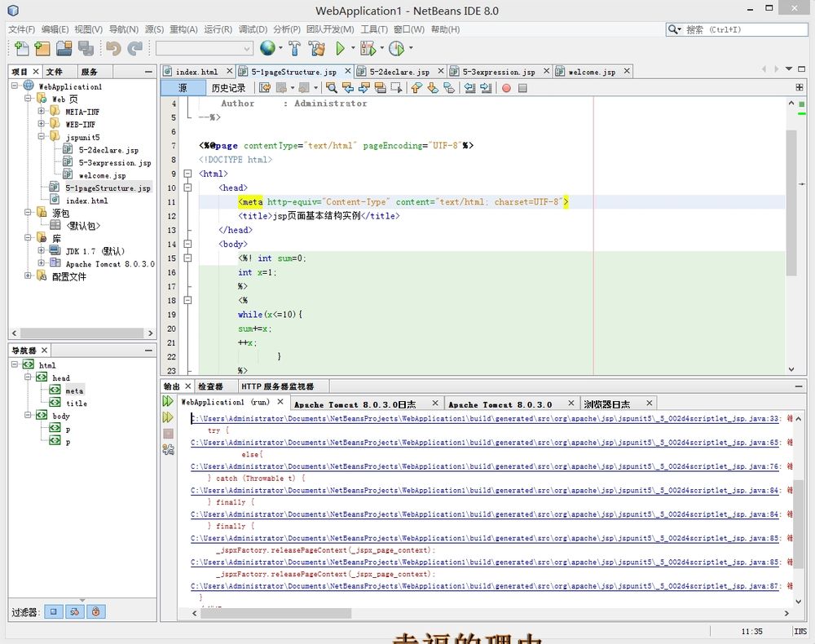Click the 历史记录 history view button
Screen dimensions: 815x644
point(228,88)
